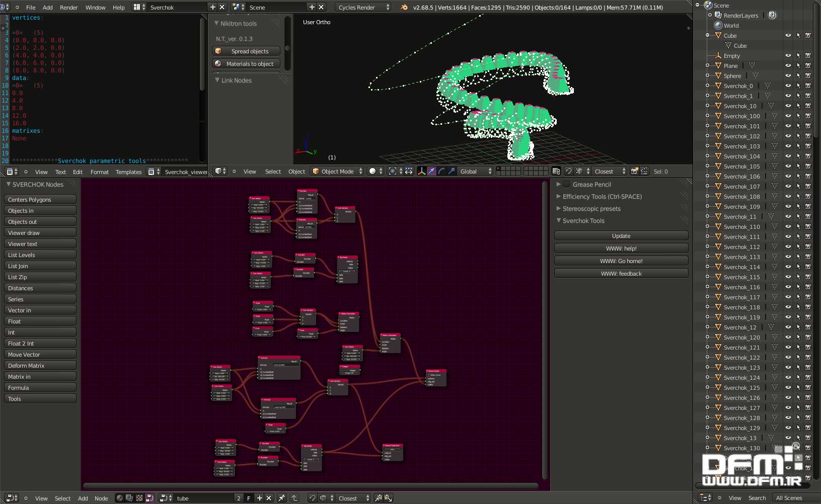The height and width of the screenshot is (504, 821).
Task: Hide the Sphere object in outliner
Action: [x=788, y=75]
